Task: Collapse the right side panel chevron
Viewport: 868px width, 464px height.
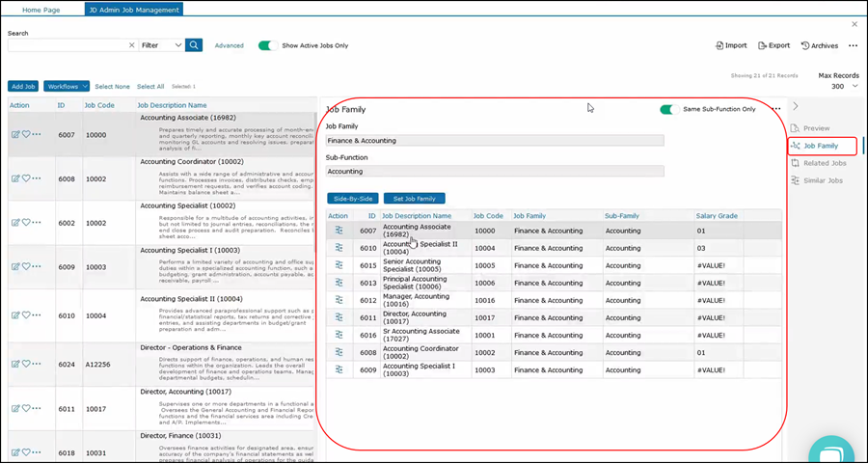Action: 795,106
